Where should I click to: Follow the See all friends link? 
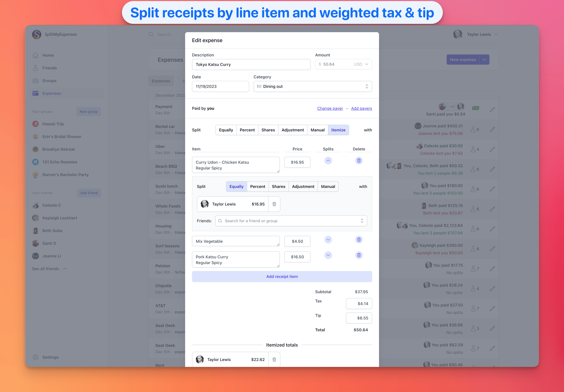click(x=49, y=269)
